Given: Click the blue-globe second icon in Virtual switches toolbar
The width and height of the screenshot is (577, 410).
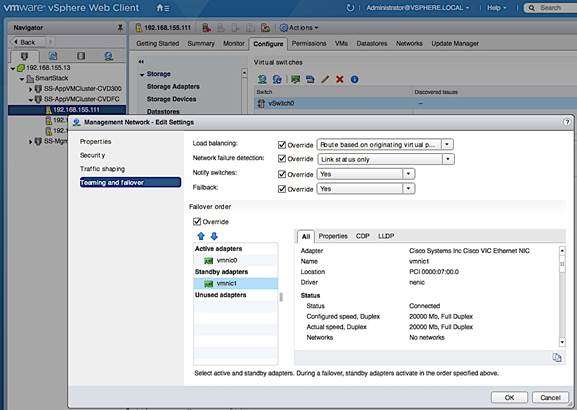Looking at the screenshot, I should 277,79.
